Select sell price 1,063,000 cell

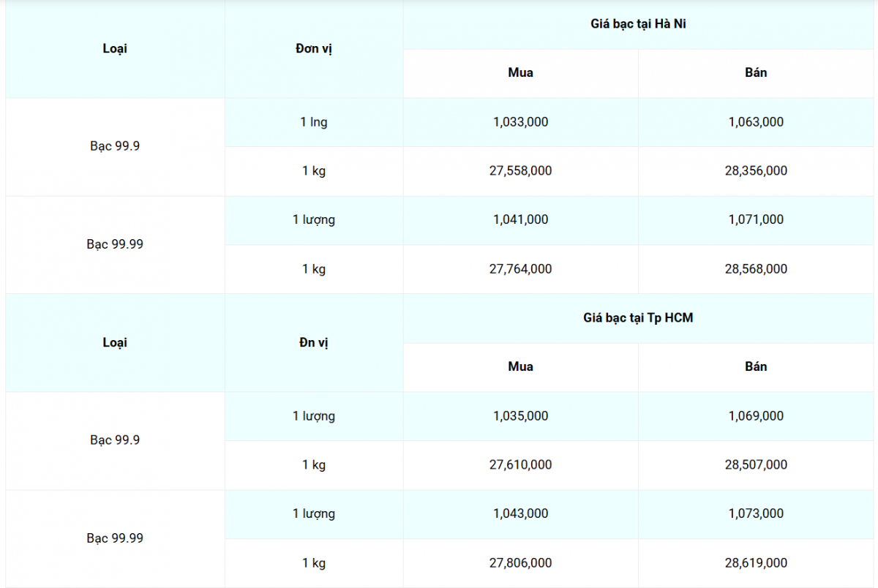tap(756, 122)
